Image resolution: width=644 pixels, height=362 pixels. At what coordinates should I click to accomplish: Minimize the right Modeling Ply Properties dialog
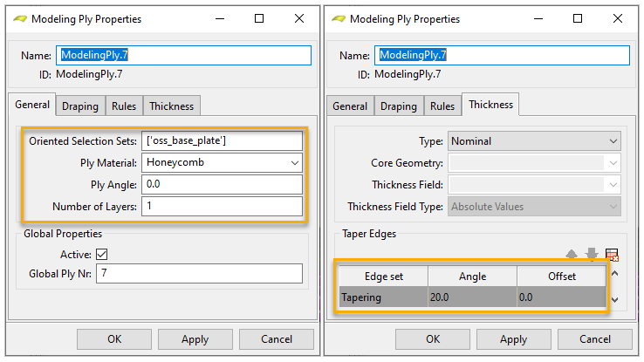tap(537, 18)
